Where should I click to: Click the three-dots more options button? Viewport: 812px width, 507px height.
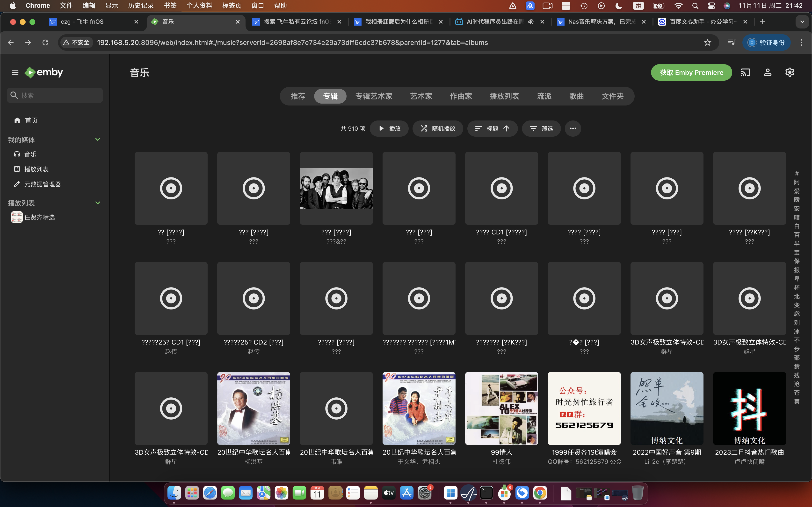coord(573,128)
